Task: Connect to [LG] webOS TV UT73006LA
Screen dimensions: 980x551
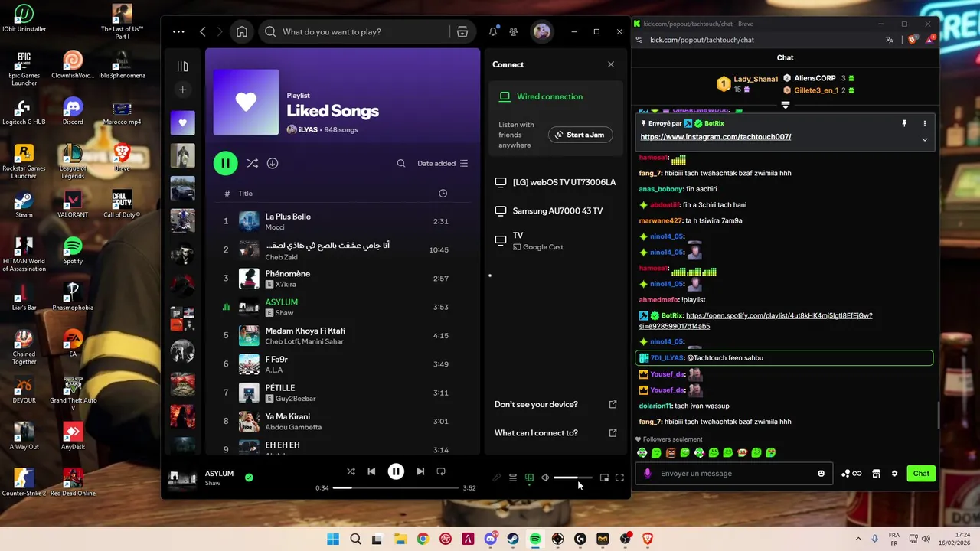Action: 557,182
